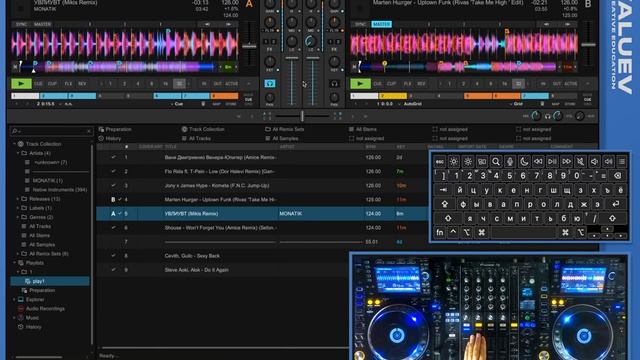Toggle MASTER on Deck A

click(42, 24)
